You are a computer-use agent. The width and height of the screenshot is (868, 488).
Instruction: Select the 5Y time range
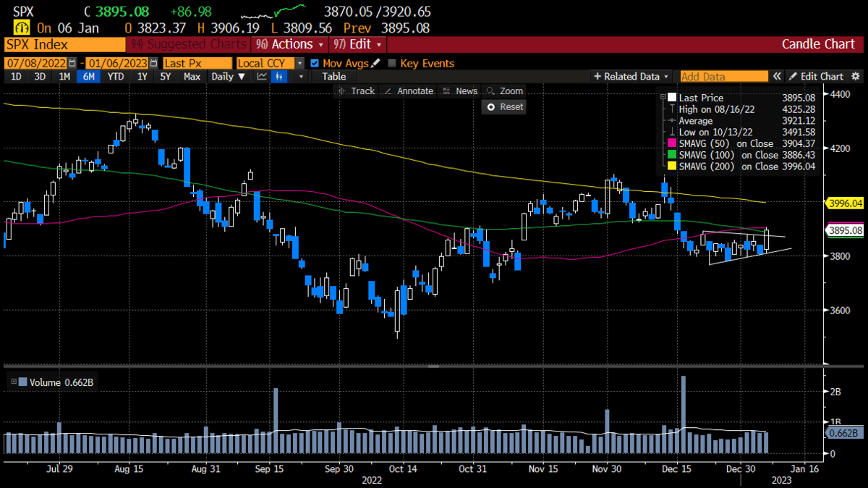tap(166, 76)
